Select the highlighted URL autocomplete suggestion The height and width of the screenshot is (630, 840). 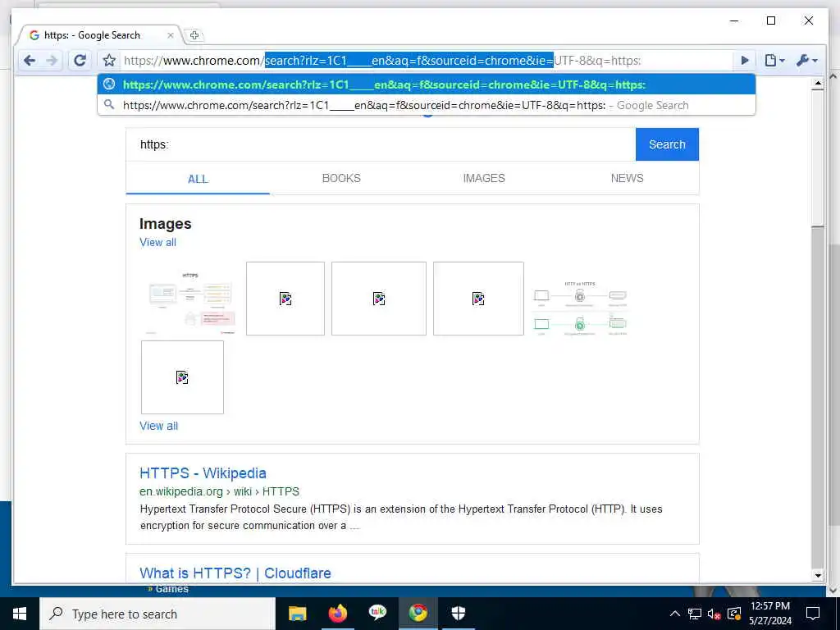[427, 84]
